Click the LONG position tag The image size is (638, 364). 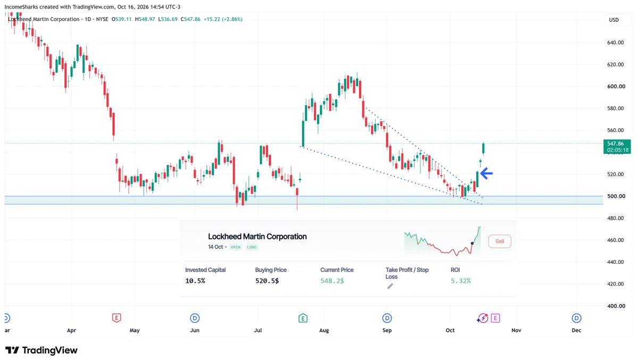tap(252, 247)
